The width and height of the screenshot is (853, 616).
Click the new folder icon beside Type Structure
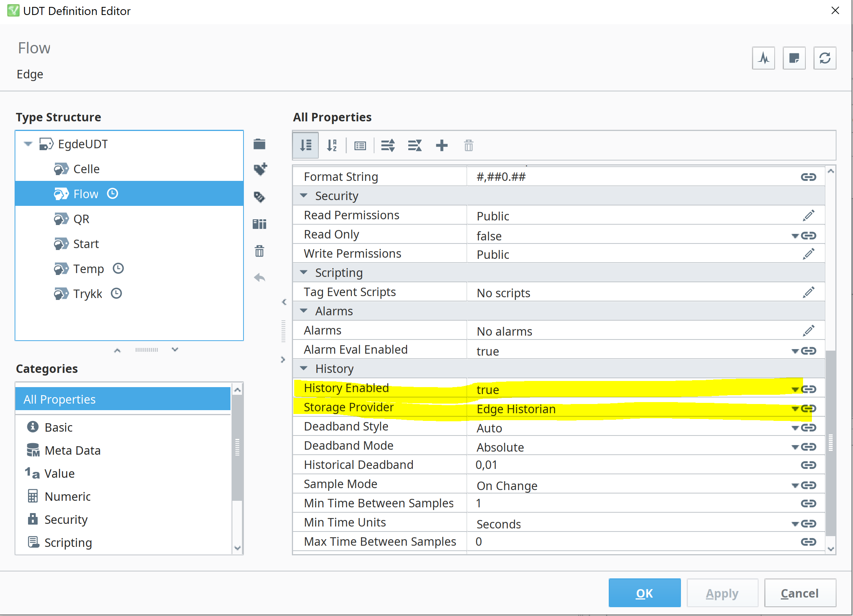pyautogui.click(x=260, y=144)
